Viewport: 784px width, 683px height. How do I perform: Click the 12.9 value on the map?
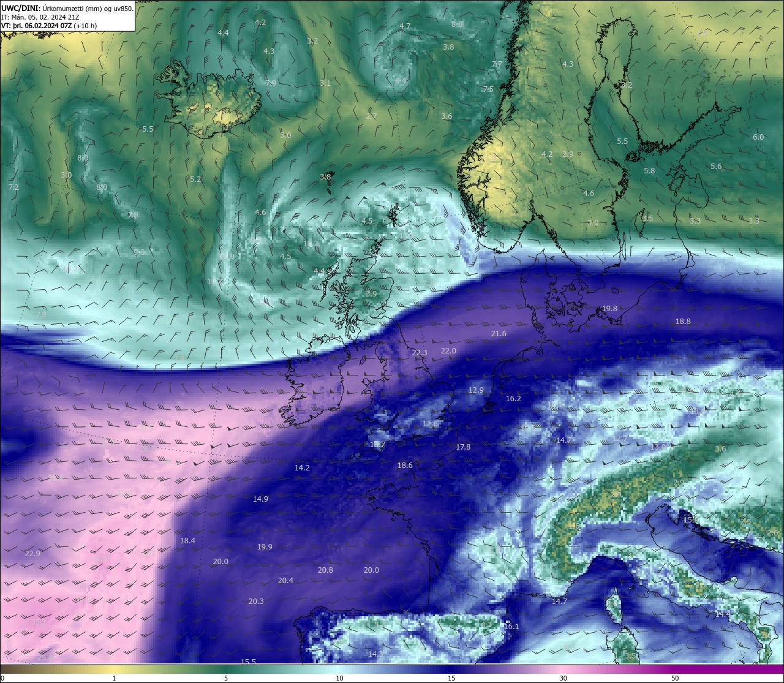pyautogui.click(x=476, y=390)
